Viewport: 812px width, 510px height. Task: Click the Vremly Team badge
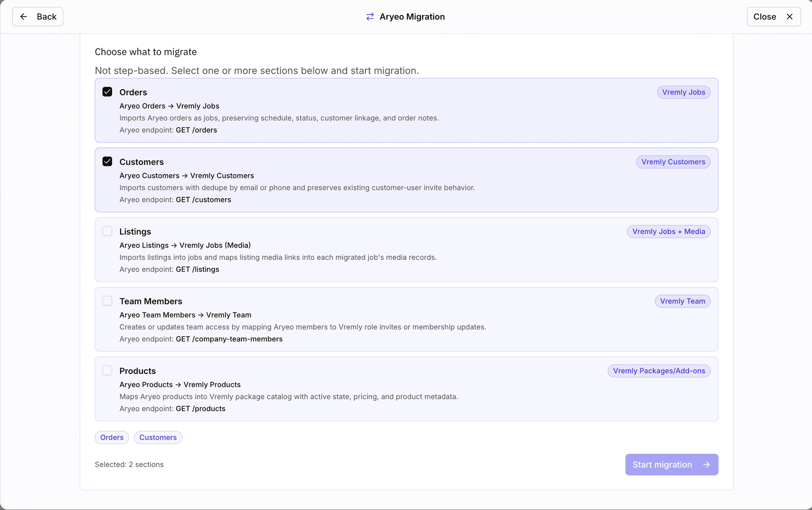682,301
